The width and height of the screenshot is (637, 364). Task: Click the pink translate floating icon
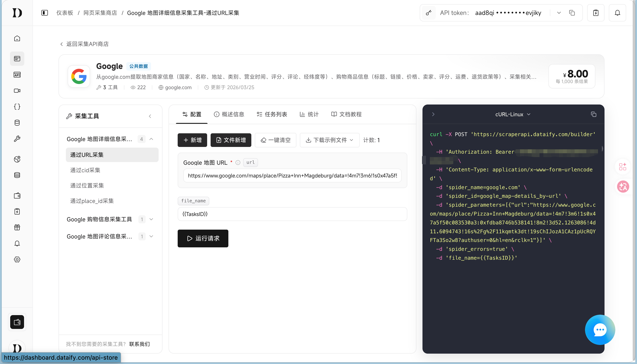click(623, 187)
